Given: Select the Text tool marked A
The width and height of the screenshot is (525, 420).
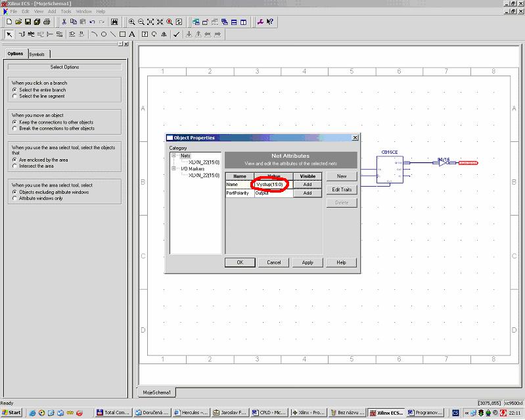Looking at the screenshot, I should tap(132, 34).
